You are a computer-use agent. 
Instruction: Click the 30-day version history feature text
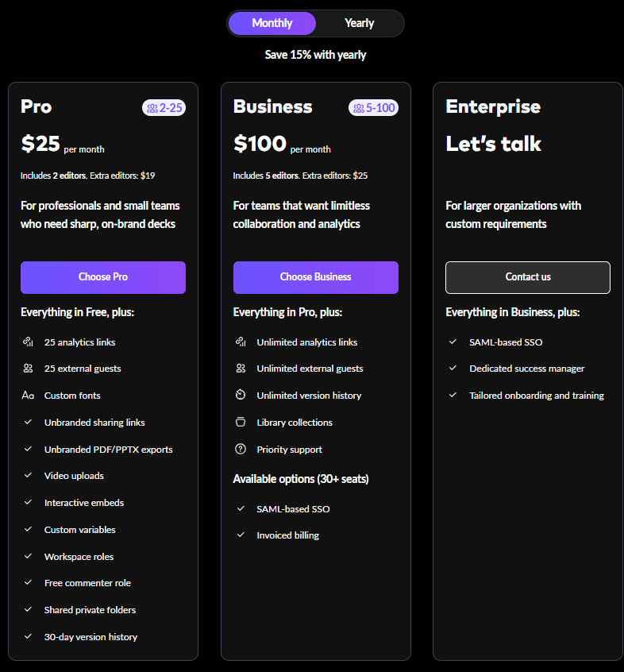(91, 637)
